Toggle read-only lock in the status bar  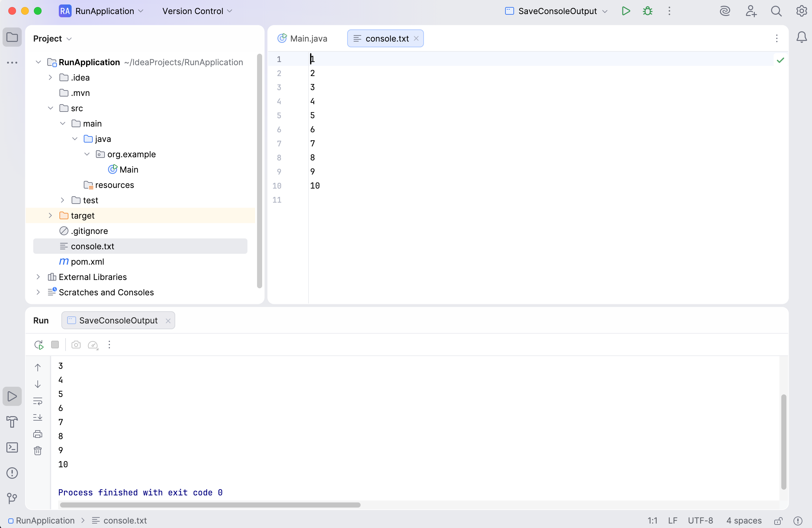tap(778, 521)
